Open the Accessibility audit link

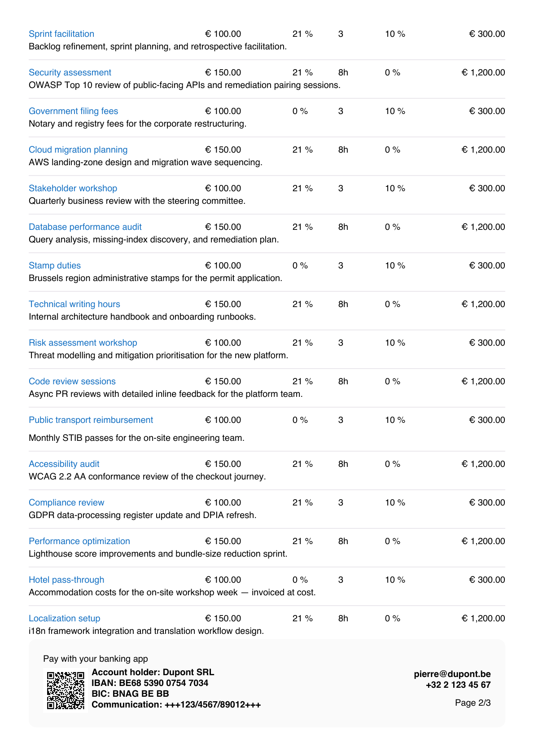click(64, 464)
